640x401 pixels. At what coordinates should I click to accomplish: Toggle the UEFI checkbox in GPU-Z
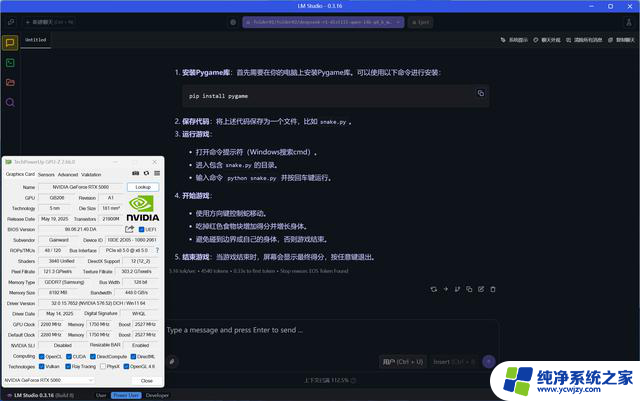click(142, 229)
